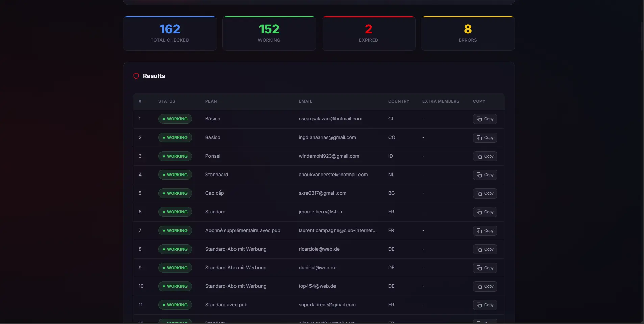
Task: Click the EMAIL column header
Action: point(305,101)
